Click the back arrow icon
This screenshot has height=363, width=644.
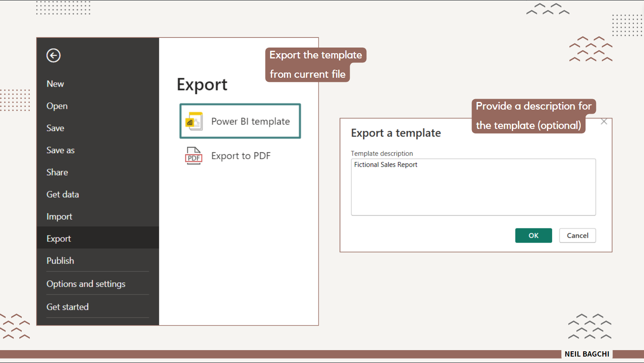[x=53, y=55]
